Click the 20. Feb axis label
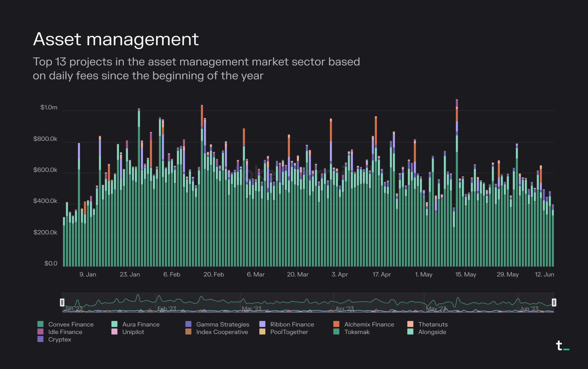The image size is (588, 369). tap(214, 274)
